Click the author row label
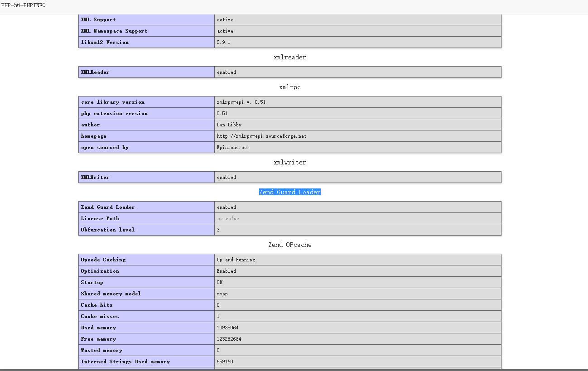 (90, 125)
